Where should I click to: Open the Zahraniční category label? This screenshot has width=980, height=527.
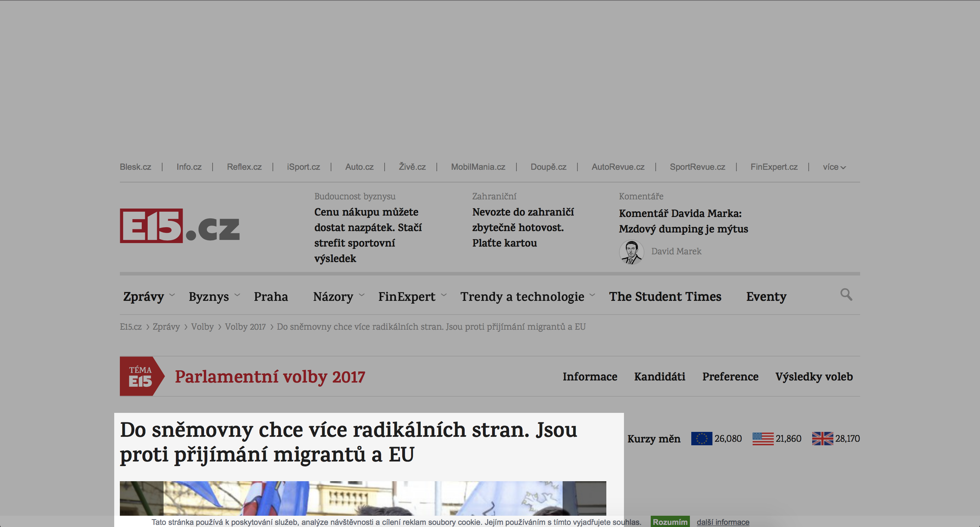pyautogui.click(x=494, y=196)
